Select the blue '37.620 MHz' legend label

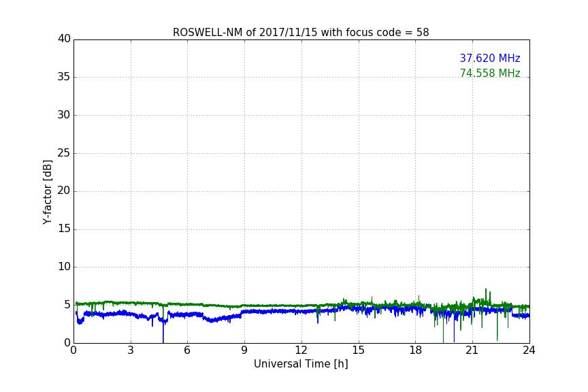click(490, 59)
